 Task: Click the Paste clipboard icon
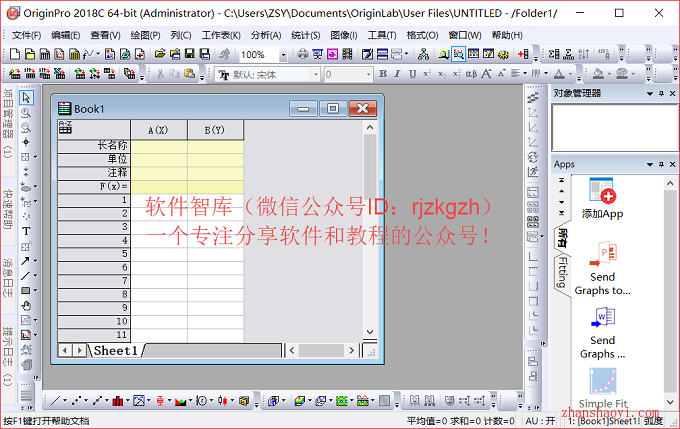190,74
